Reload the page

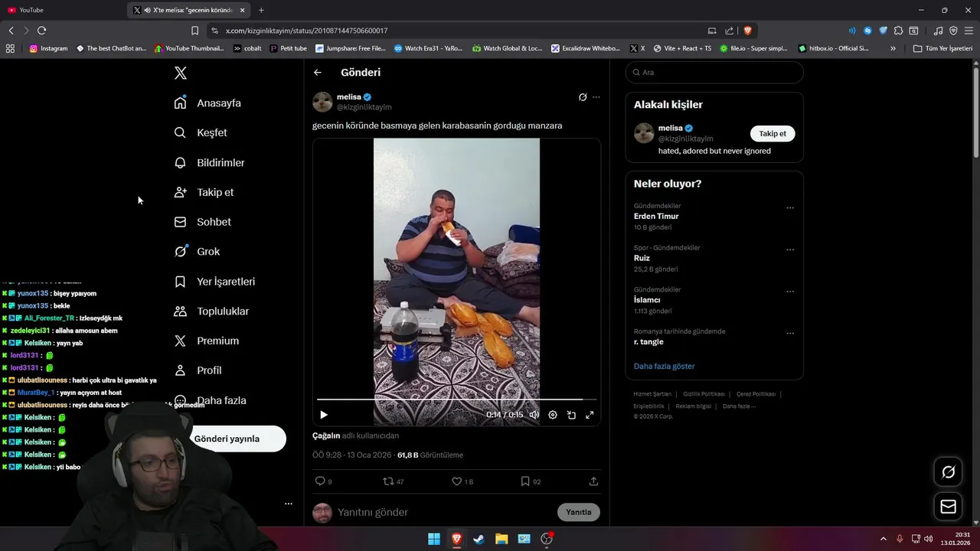[x=41, y=31]
